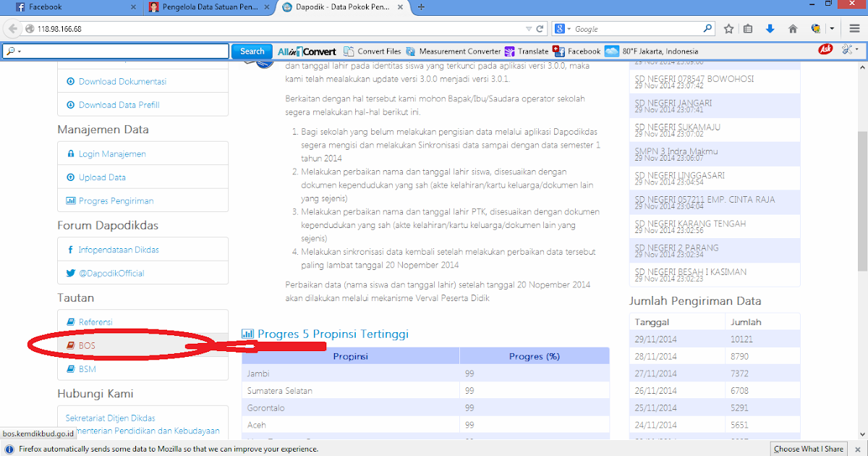The width and height of the screenshot is (868, 456).
Task: Switch to the Facebook tab
Action: click(x=75, y=7)
